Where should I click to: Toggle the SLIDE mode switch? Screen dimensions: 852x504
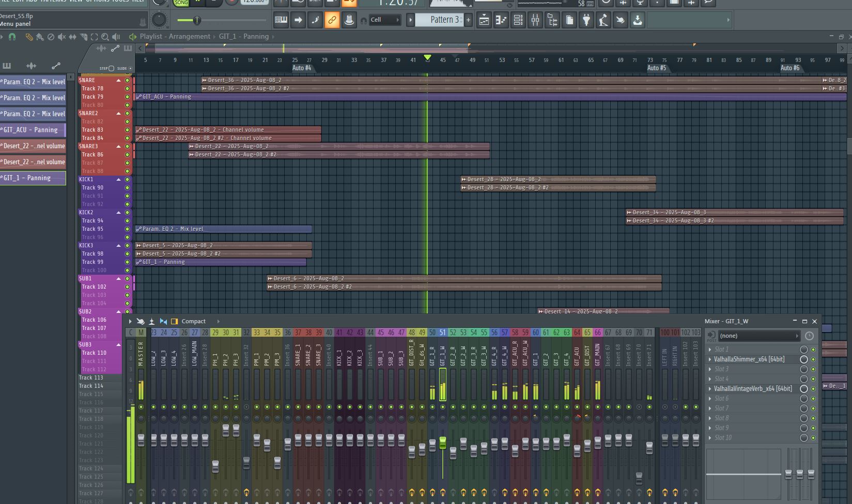(130, 68)
